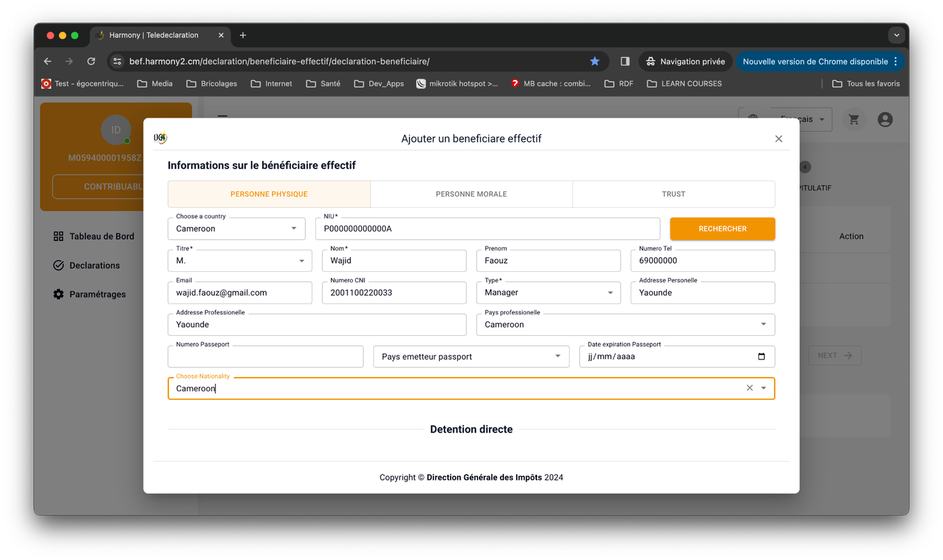
Task: Open the Titre dropdown
Action: (240, 260)
